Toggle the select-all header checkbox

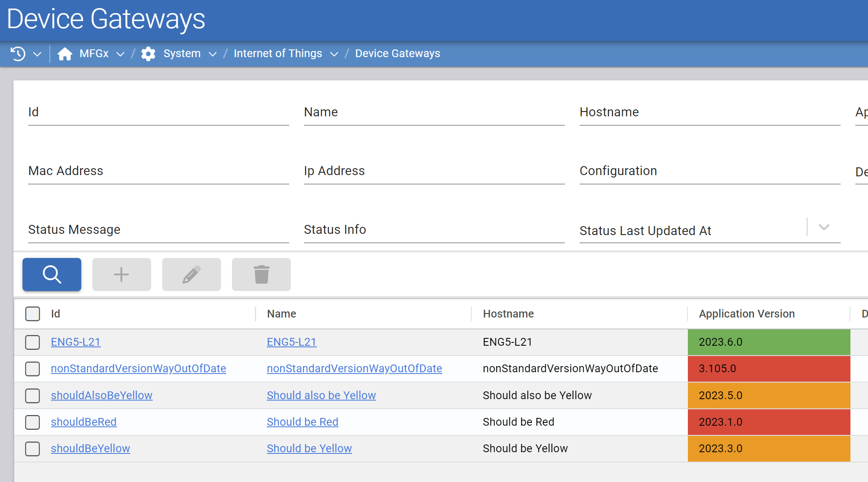click(33, 314)
